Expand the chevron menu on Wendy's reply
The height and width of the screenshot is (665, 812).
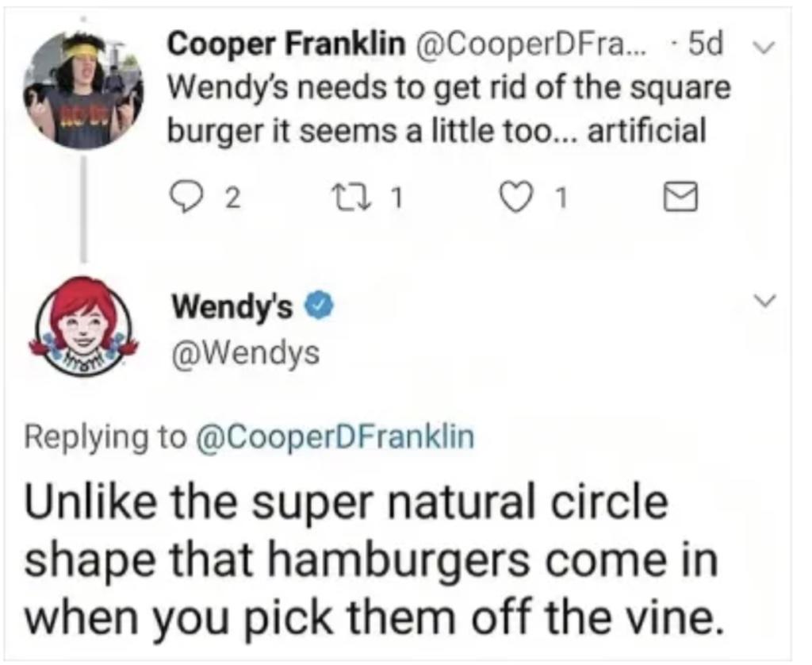coord(765,300)
